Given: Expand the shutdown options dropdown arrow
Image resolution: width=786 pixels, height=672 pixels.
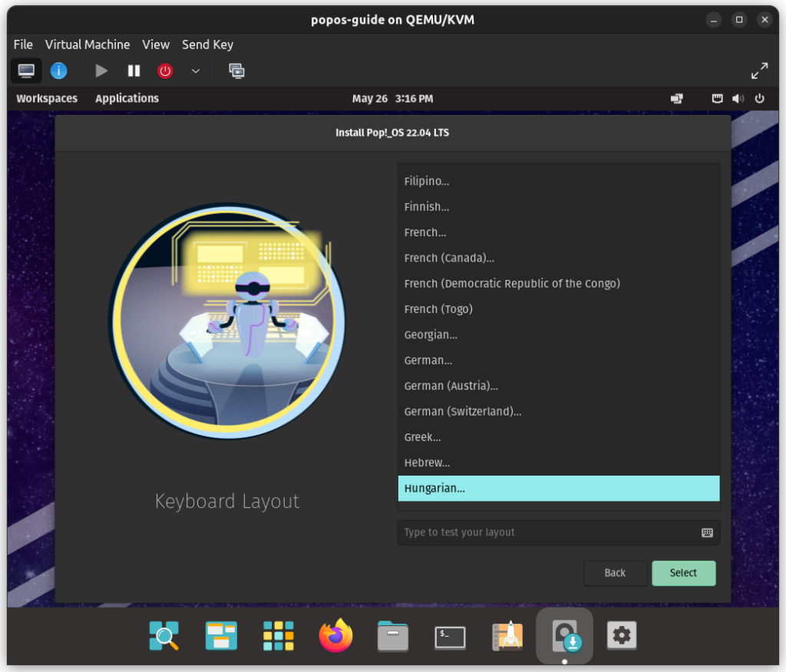Looking at the screenshot, I should 196,71.
